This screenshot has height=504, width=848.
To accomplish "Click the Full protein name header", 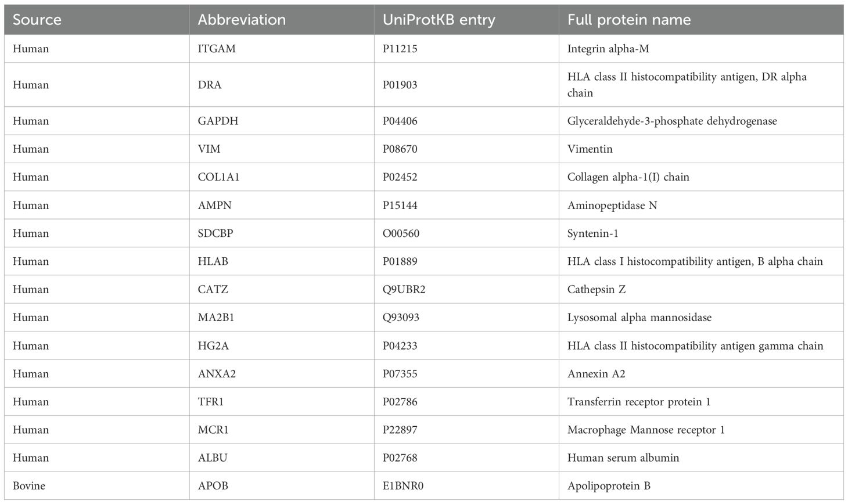I will (629, 20).
